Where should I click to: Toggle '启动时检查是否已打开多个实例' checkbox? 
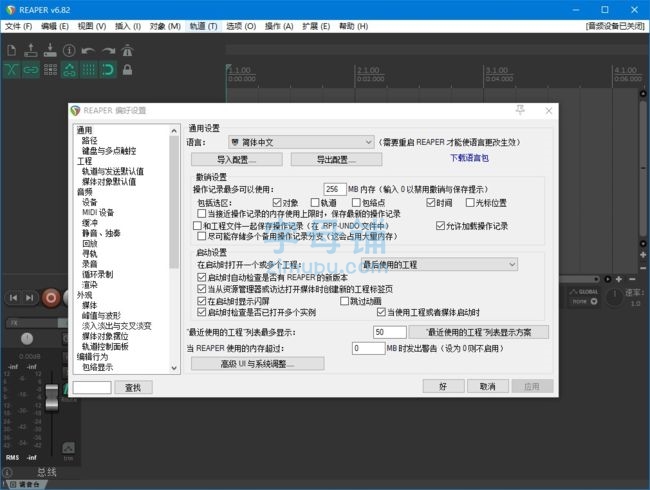tap(201, 312)
